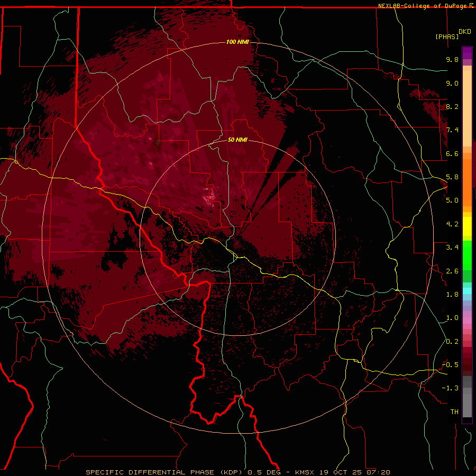Select the yellow segment of the color bar
The height and width of the screenshot is (476, 476).
click(x=467, y=226)
